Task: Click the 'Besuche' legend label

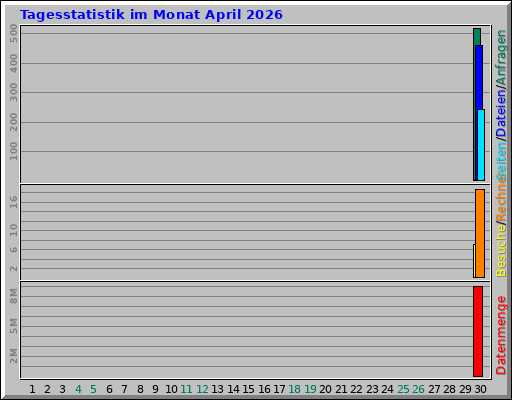Action: pos(501,251)
